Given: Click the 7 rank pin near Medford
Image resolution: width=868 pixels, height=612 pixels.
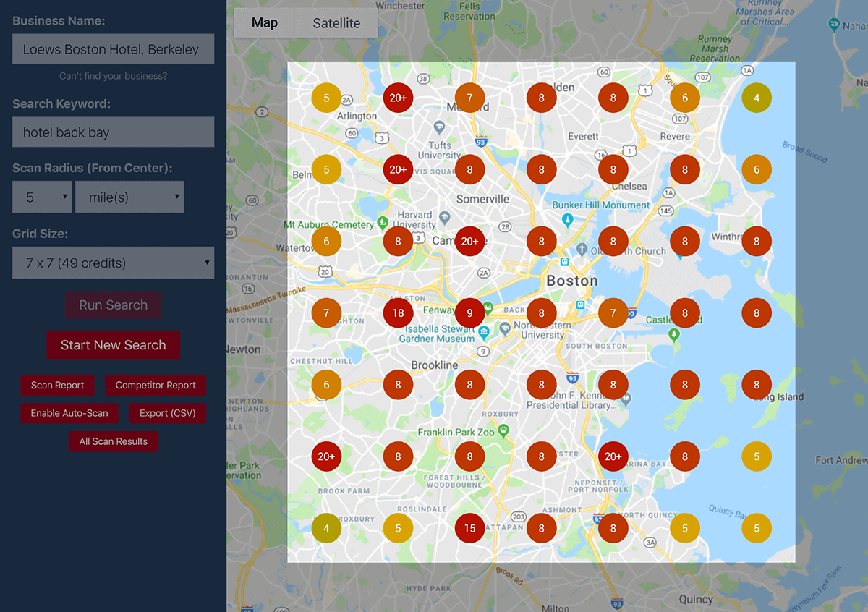Looking at the screenshot, I should (x=469, y=97).
